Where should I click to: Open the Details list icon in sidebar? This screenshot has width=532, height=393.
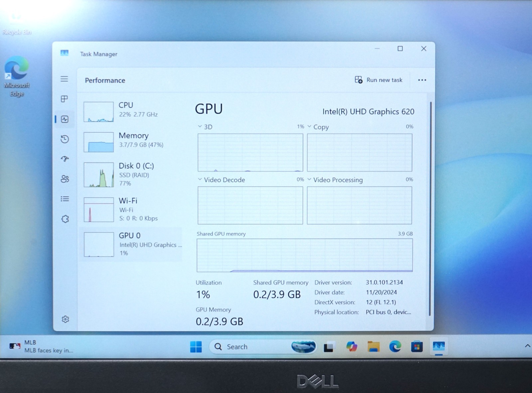click(65, 199)
